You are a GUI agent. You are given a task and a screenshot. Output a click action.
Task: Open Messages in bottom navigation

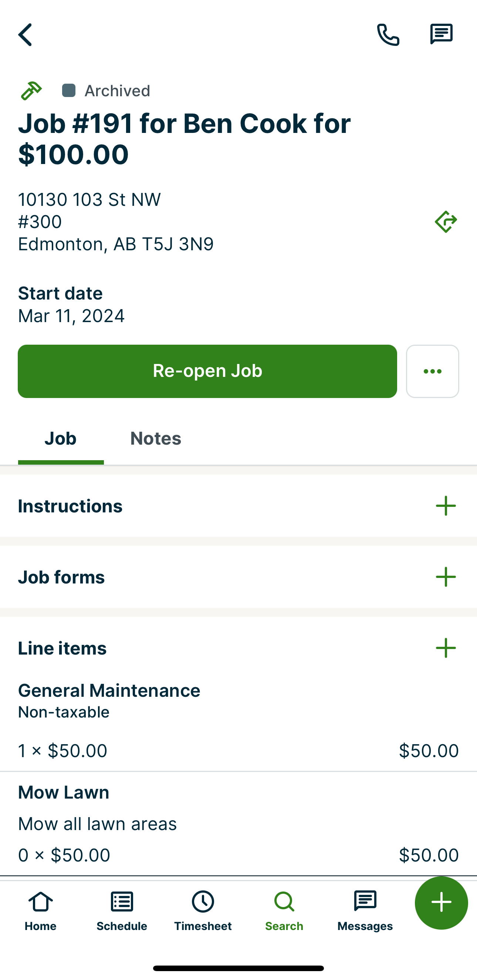click(x=365, y=910)
